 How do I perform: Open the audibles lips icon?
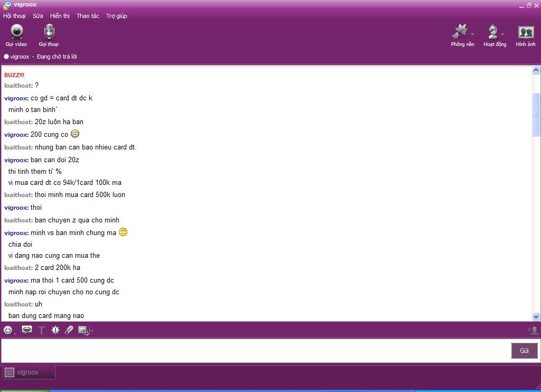point(26,330)
